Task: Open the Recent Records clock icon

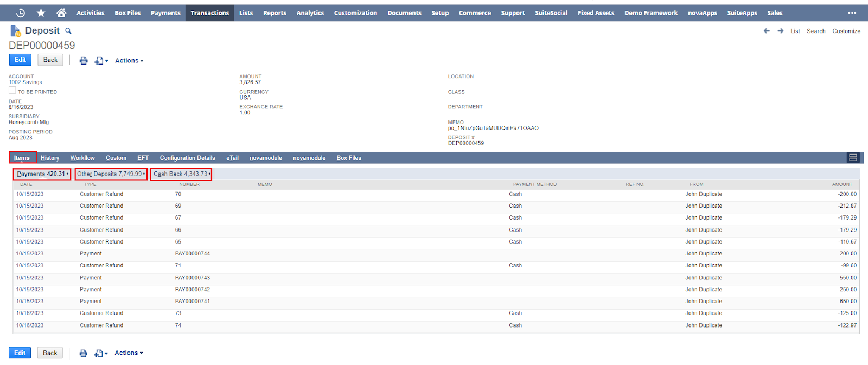Action: (21, 13)
